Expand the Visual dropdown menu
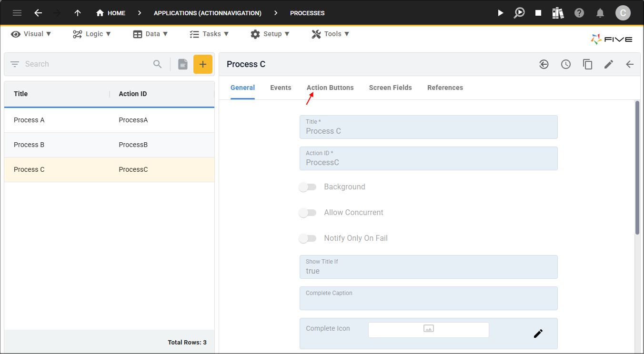644x354 pixels. tap(31, 34)
